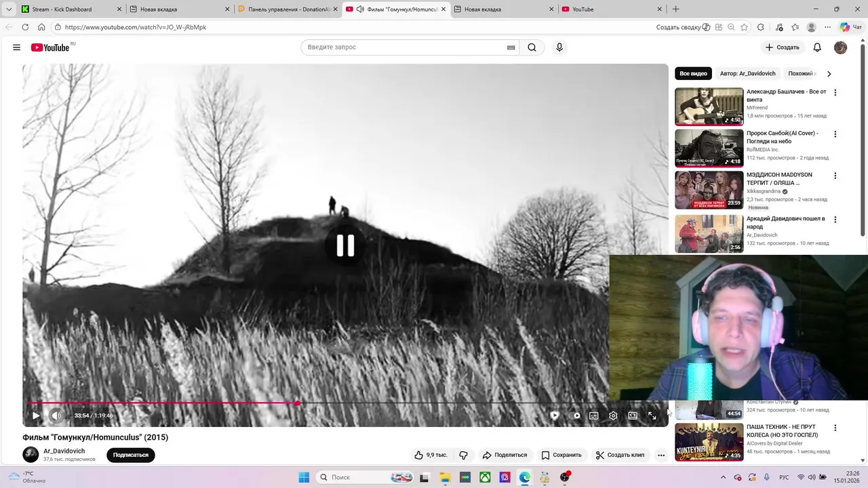The height and width of the screenshot is (488, 868).
Task: Open Пророк Санбой (AI Cover) video title
Action: (783, 137)
